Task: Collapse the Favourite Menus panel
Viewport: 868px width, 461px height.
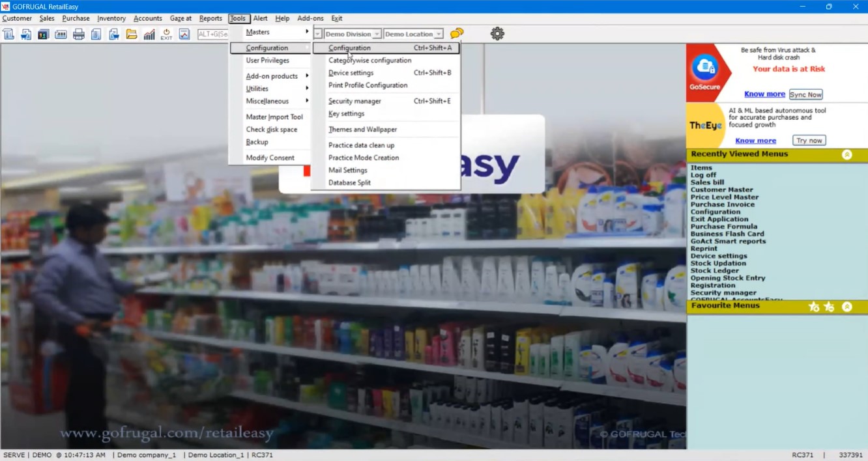Action: pos(846,307)
